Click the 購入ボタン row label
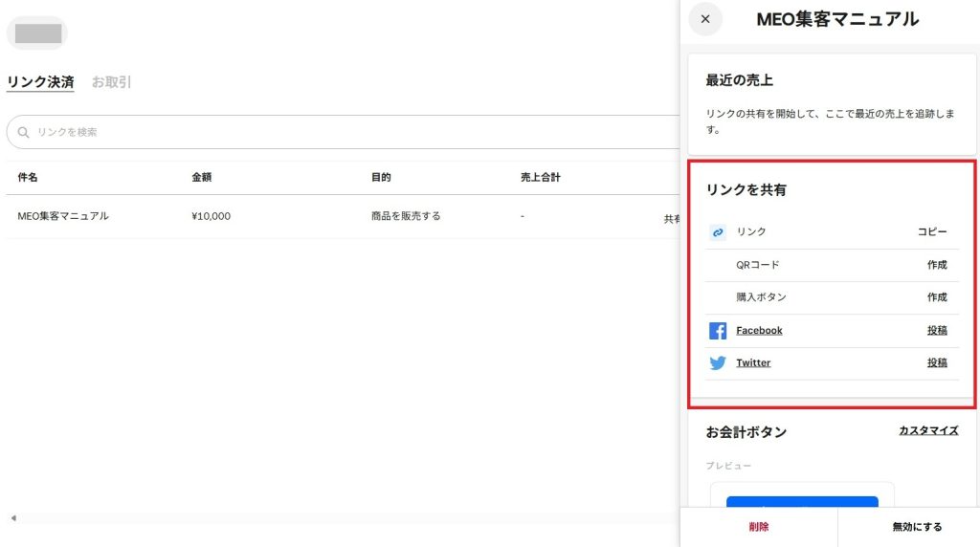Viewport: 980px width, 547px height. point(761,297)
